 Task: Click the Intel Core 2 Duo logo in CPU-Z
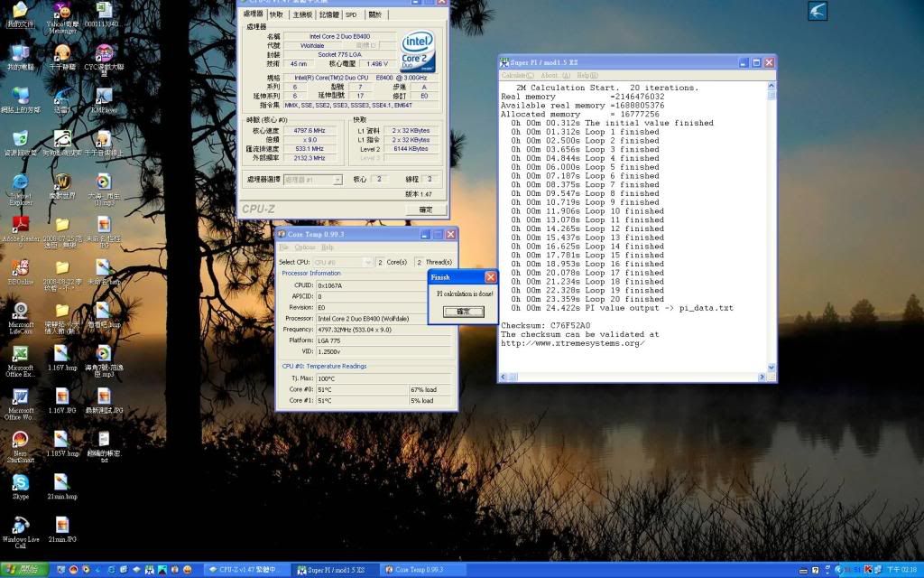(418, 51)
